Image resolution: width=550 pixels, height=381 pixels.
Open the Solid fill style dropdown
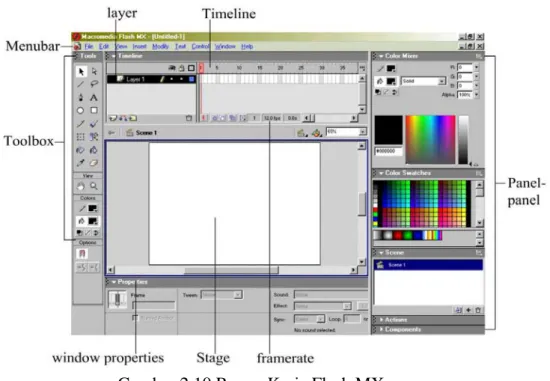point(442,81)
